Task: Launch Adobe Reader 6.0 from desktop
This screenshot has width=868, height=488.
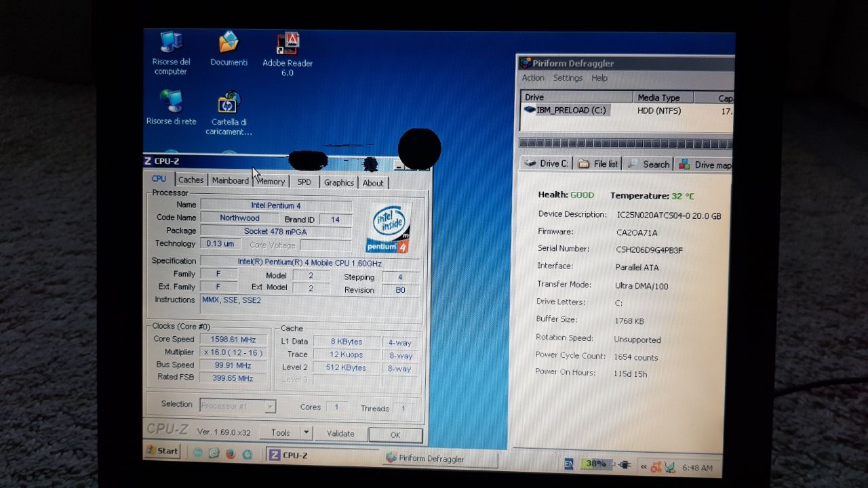Action: click(x=288, y=55)
